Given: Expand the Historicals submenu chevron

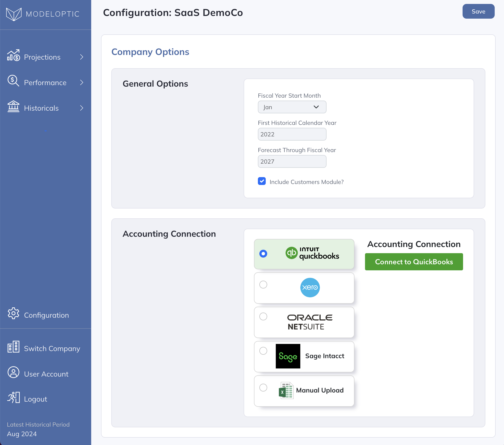Looking at the screenshot, I should 82,108.
